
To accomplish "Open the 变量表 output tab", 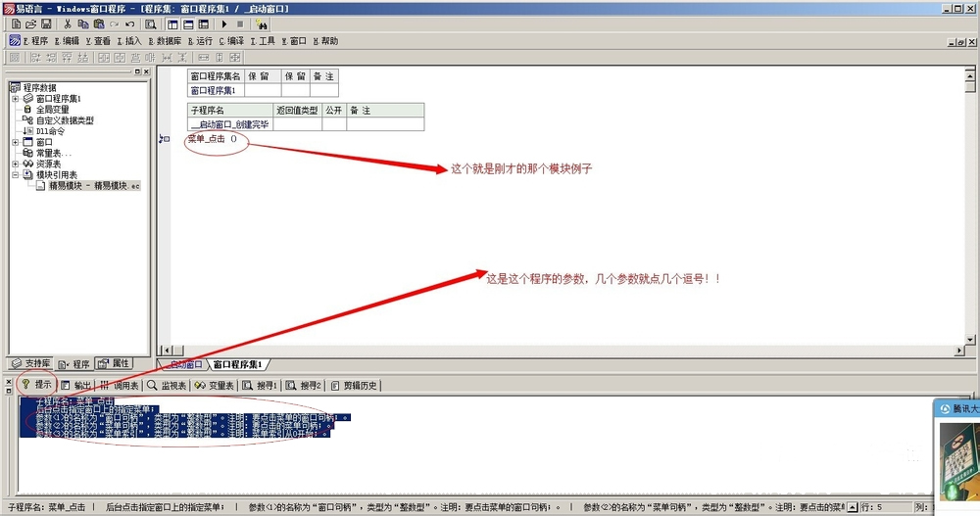I will click(215, 386).
